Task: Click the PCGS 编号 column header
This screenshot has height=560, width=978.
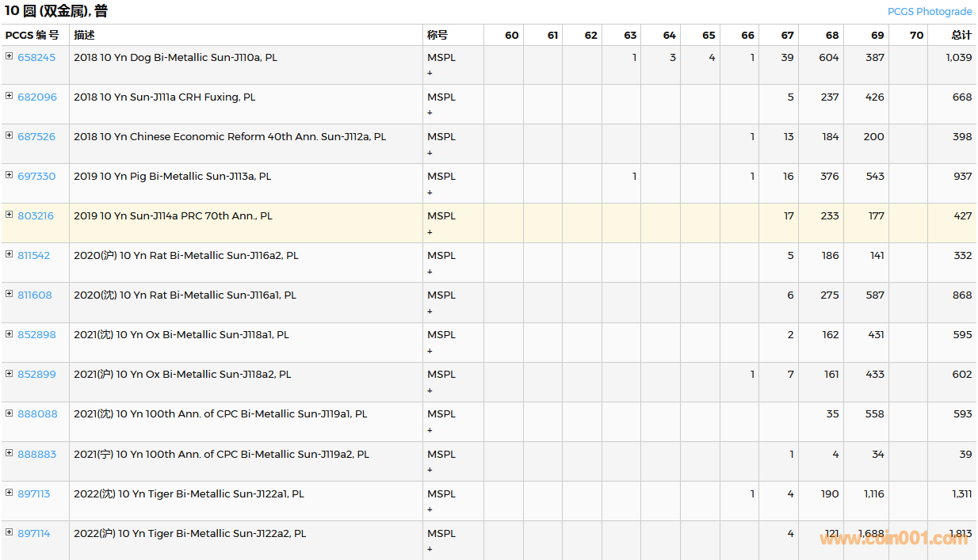Action: (x=32, y=35)
